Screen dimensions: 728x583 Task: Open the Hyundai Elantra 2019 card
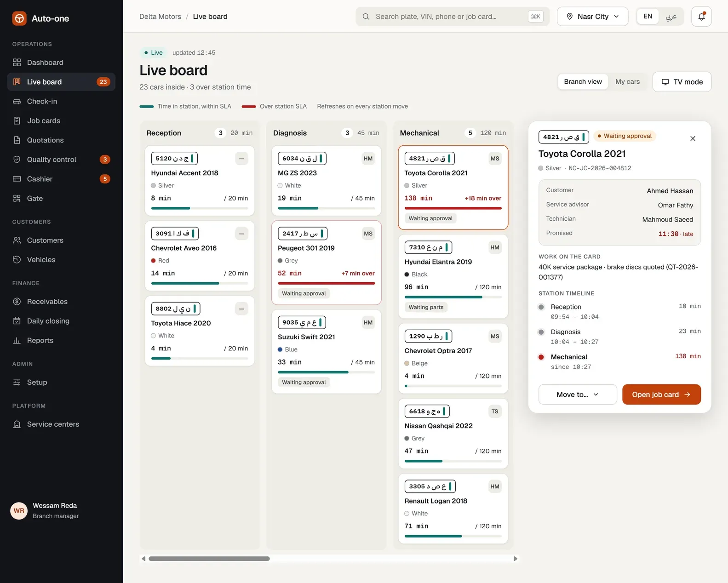click(453, 276)
